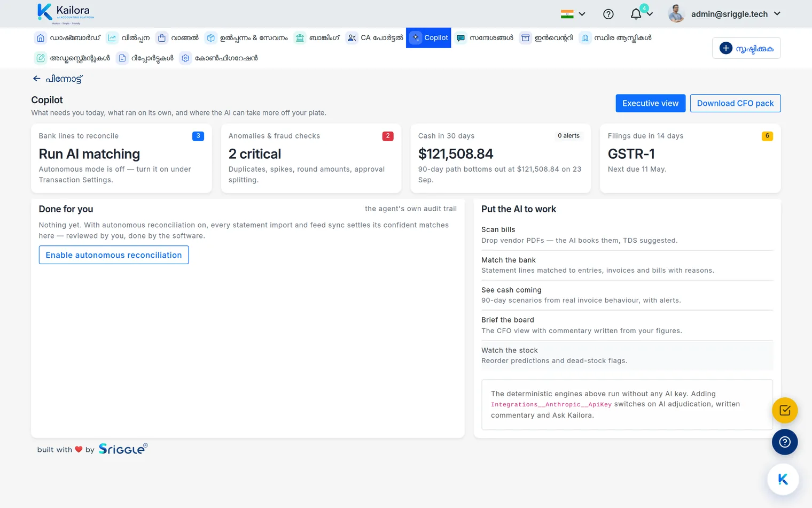
Task: Open the Filings due in 14 days card
Action: coord(690,158)
